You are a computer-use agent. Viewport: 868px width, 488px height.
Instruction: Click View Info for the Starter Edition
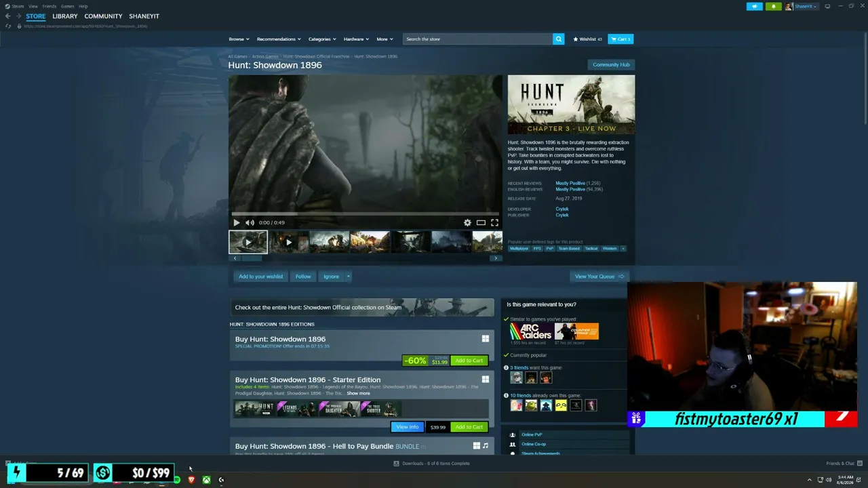pos(408,427)
